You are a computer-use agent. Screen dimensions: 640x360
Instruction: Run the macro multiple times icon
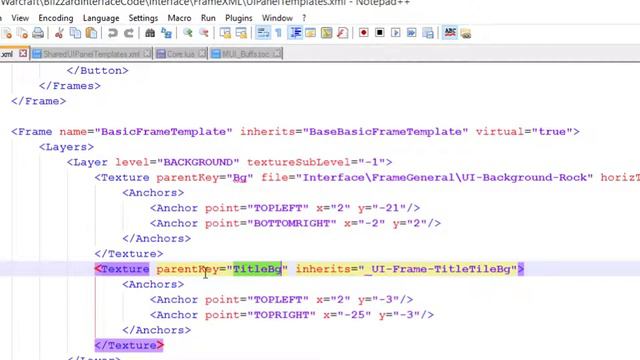[x=411, y=33]
